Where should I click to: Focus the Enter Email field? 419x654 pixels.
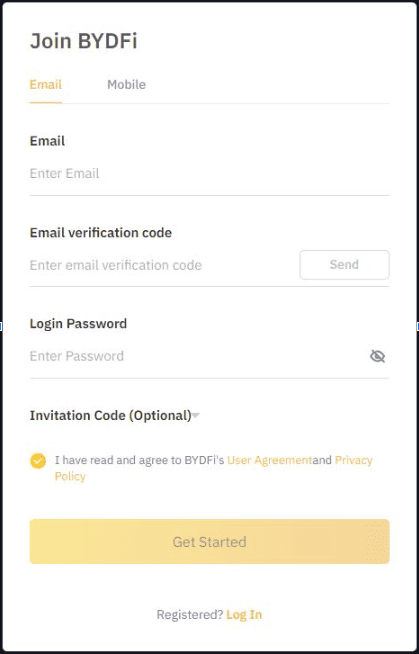coord(209,174)
